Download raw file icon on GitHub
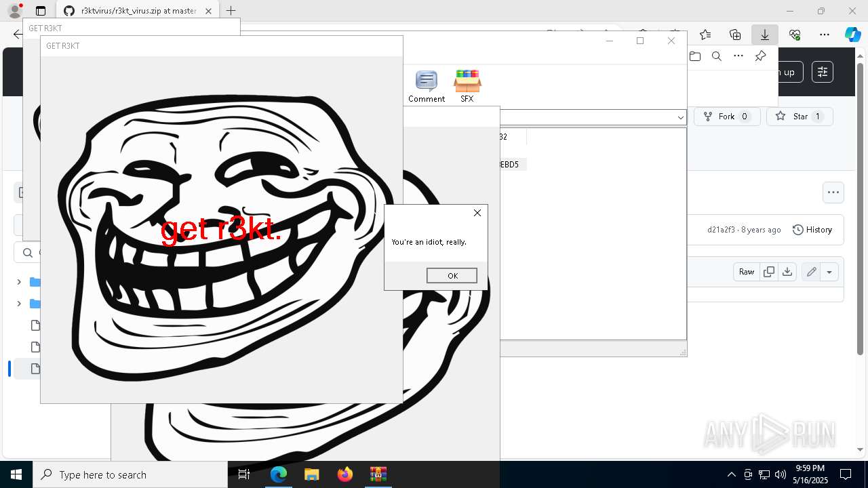 787,272
